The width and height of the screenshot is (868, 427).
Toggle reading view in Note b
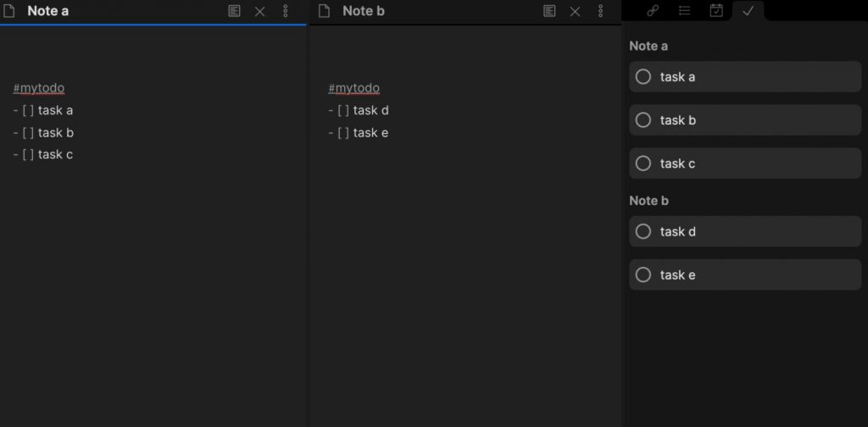[x=549, y=11]
